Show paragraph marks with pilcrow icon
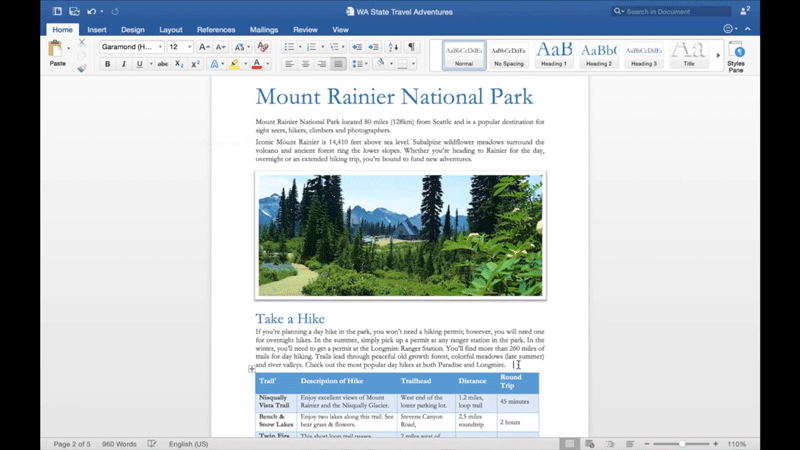Image resolution: width=800 pixels, height=450 pixels. [x=411, y=47]
